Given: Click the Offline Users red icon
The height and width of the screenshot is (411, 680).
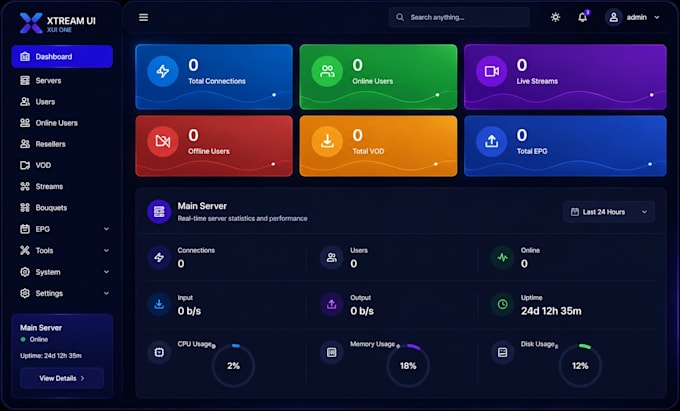Looking at the screenshot, I should coord(163,141).
